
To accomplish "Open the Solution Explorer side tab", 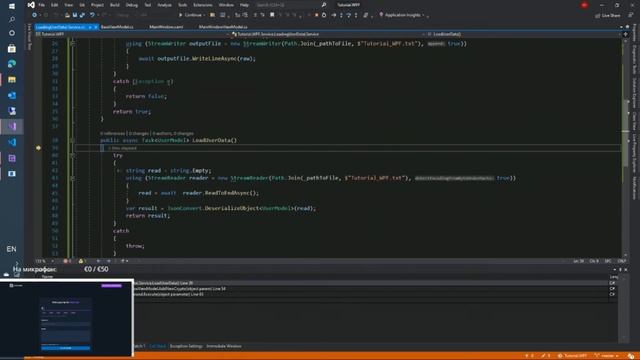I will pos(634,93).
